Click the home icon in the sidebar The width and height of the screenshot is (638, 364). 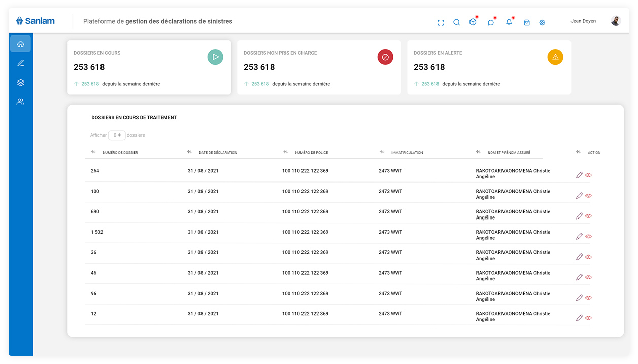pos(20,44)
